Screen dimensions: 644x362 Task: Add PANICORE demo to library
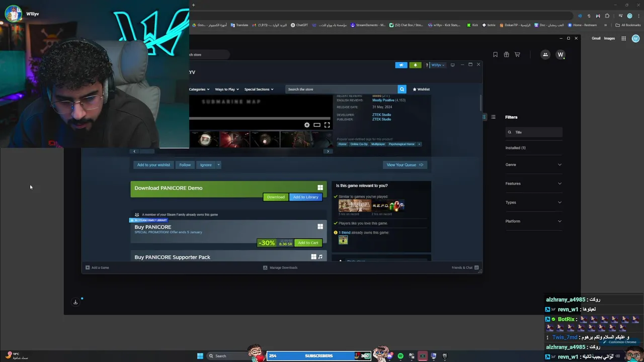point(305,197)
